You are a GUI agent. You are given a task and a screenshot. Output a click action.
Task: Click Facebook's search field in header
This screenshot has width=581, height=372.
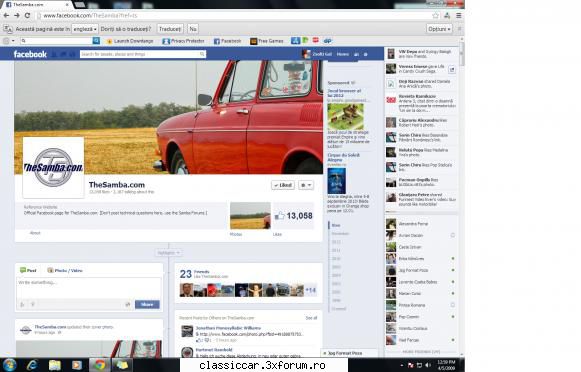pos(143,54)
